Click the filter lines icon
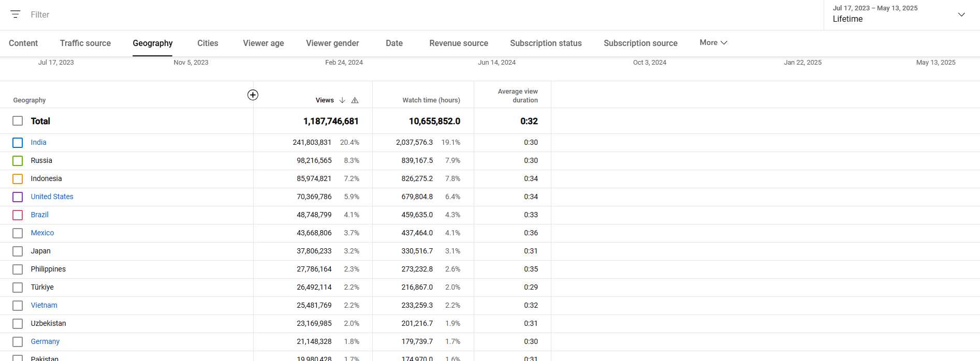Image resolution: width=980 pixels, height=361 pixels. 16,14
